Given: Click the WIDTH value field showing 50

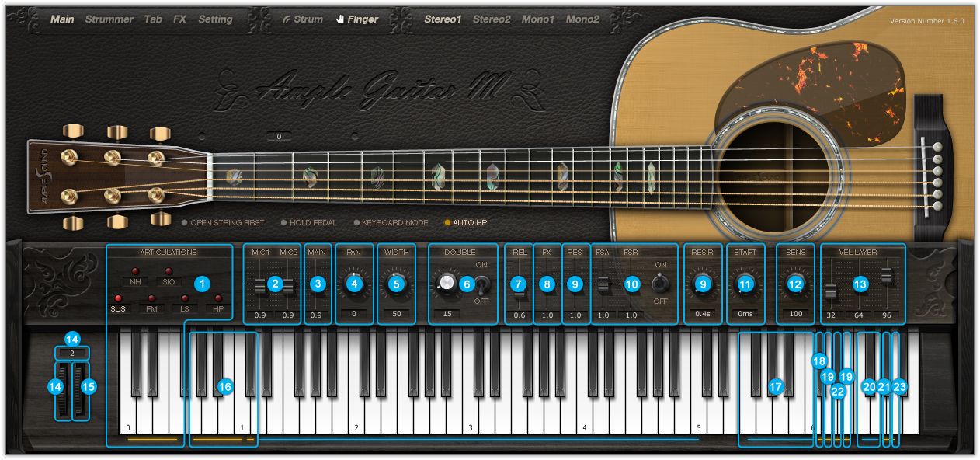Looking at the screenshot, I should (x=397, y=314).
